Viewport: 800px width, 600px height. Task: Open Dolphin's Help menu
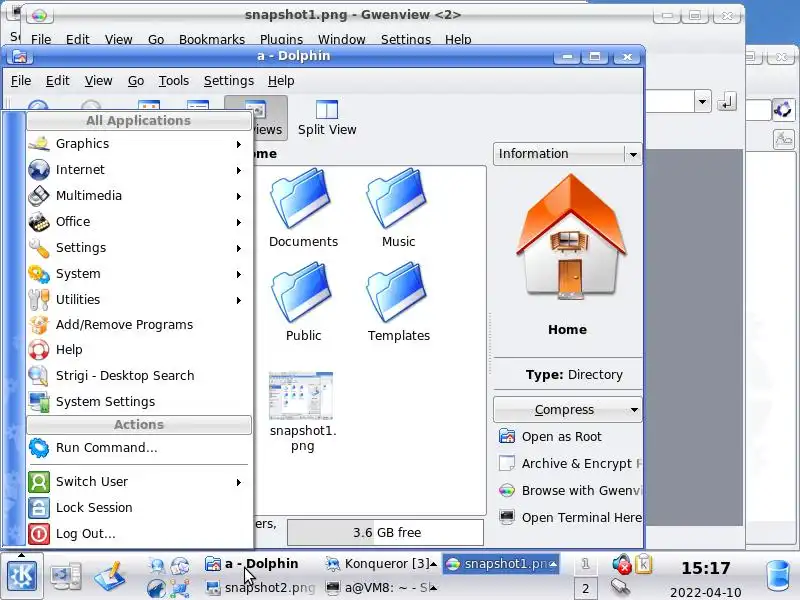coord(281,81)
